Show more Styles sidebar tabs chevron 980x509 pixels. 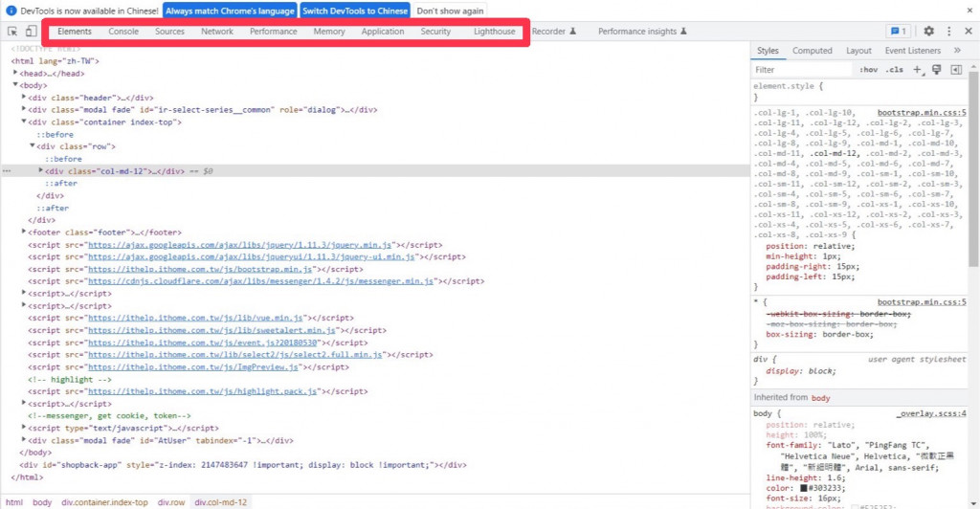pos(957,51)
